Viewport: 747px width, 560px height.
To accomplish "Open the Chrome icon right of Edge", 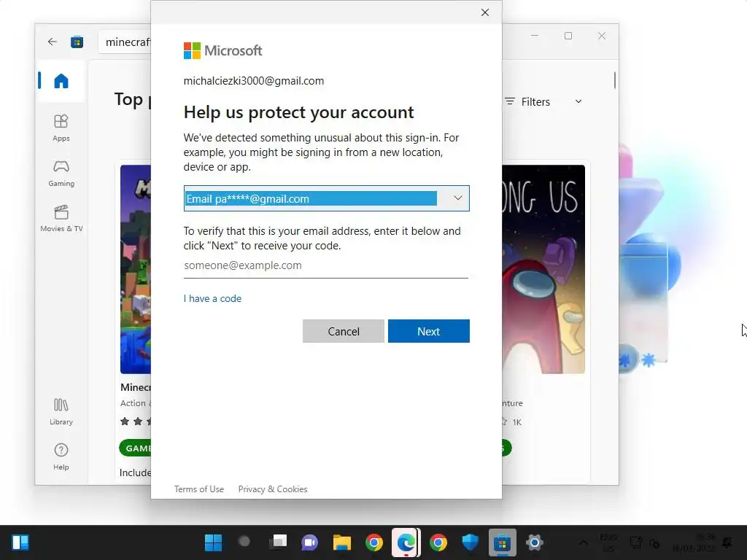I will pos(438,542).
